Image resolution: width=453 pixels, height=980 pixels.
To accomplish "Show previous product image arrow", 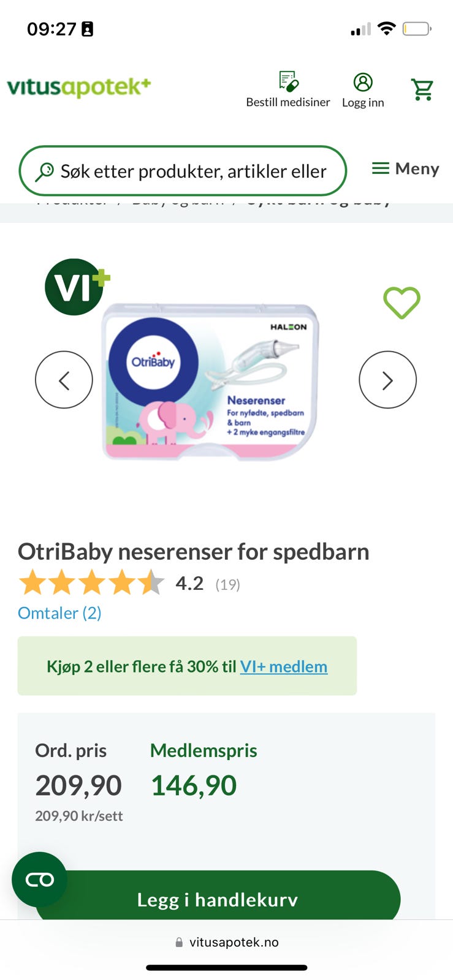I will [64, 380].
